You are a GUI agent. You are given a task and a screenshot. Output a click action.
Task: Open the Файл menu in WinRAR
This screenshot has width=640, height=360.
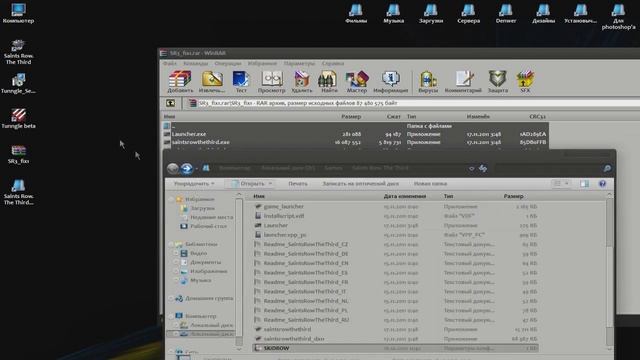pyautogui.click(x=170, y=64)
